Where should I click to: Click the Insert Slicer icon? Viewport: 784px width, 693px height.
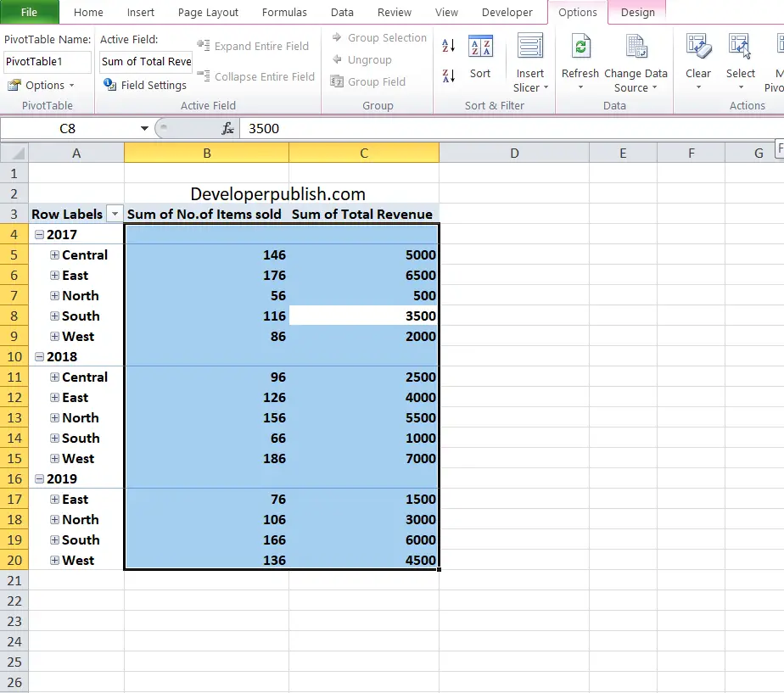530,47
